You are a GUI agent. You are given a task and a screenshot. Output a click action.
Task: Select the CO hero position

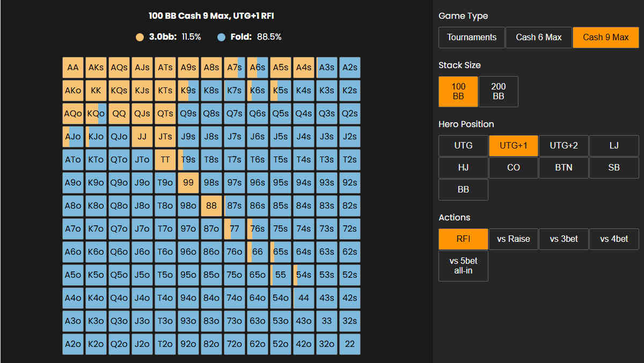pos(513,167)
